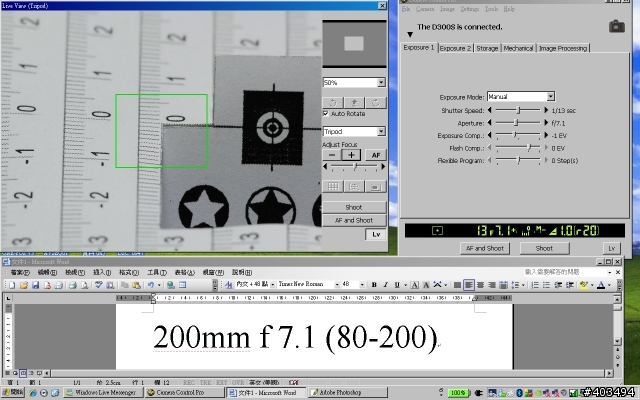This screenshot has height=400, width=640.
Task: Apply italic formatting in Word
Action: click(x=385, y=285)
